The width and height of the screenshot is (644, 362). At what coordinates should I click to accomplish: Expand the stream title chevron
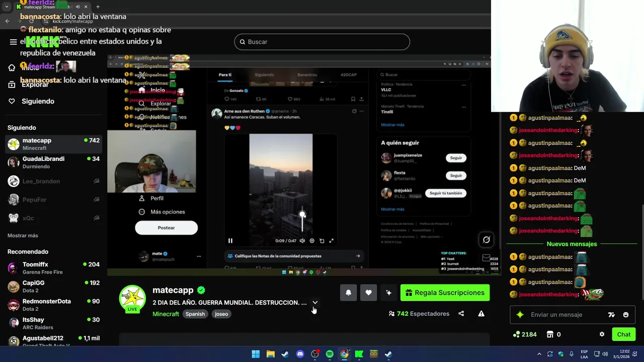click(x=315, y=303)
